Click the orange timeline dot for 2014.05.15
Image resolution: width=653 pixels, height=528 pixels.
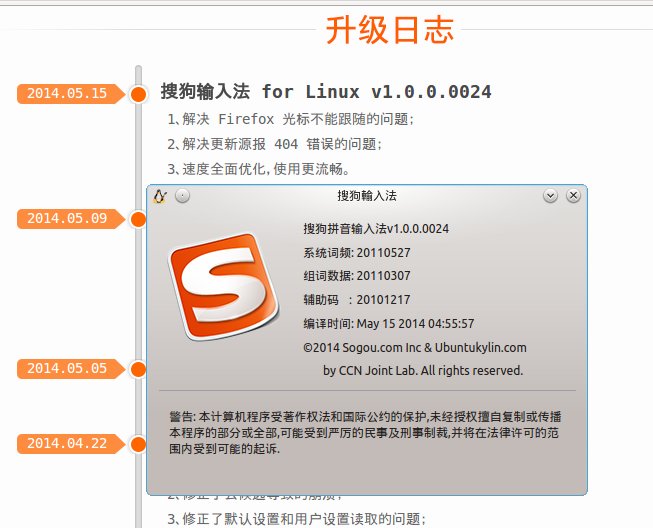(138, 94)
